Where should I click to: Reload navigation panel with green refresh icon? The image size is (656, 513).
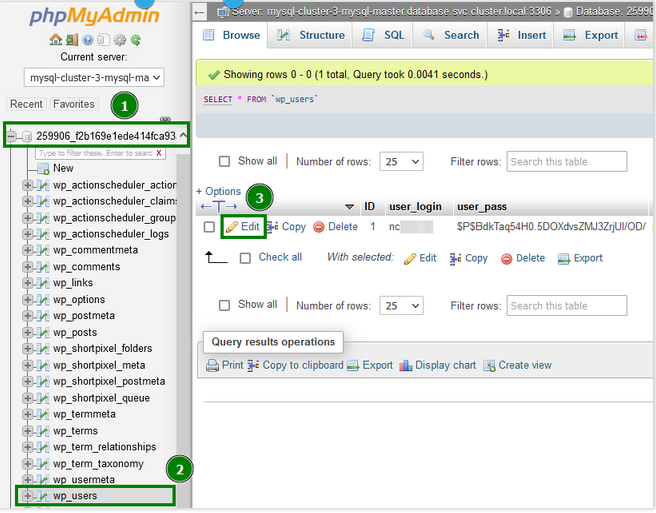click(136, 40)
